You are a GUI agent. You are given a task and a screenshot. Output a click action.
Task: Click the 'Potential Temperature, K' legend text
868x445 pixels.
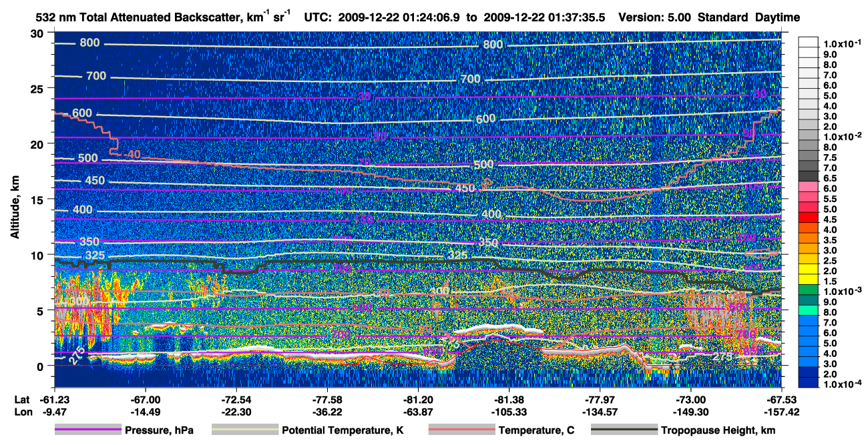[x=343, y=430]
